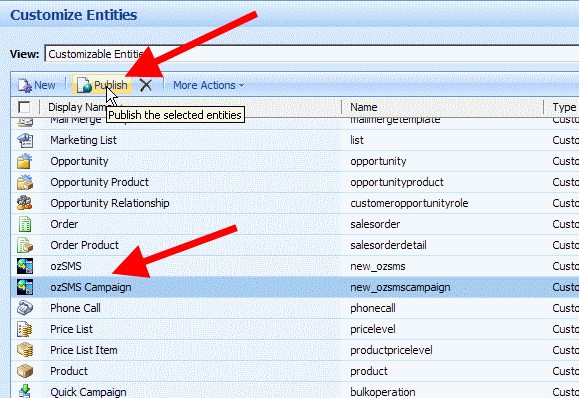579x398 pixels.
Task: Click the Opportunity entity icon
Action: pyautogui.click(x=25, y=161)
